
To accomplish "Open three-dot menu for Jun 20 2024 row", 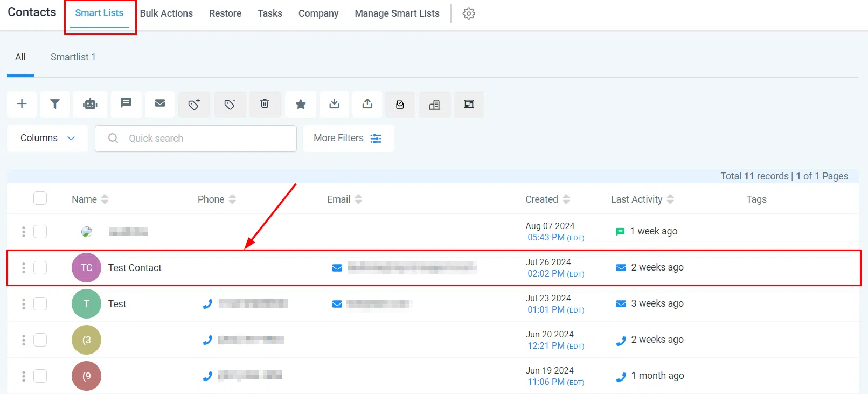I will pos(23,340).
